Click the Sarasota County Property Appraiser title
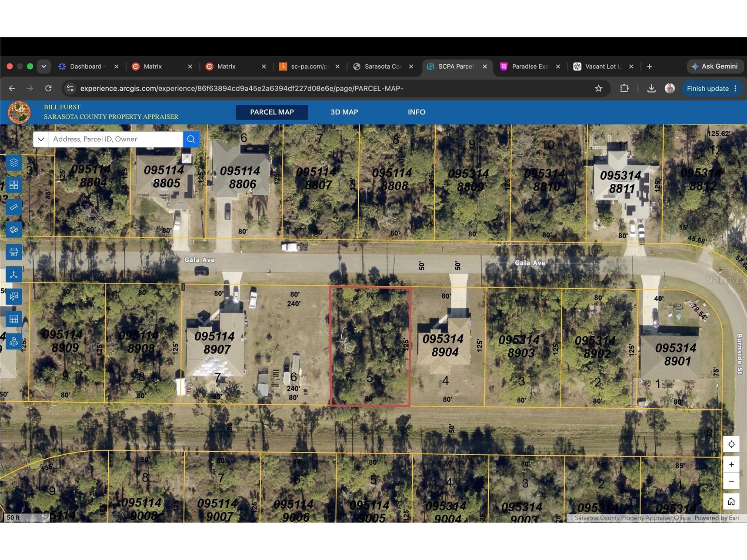This screenshot has width=747, height=560. (x=111, y=117)
